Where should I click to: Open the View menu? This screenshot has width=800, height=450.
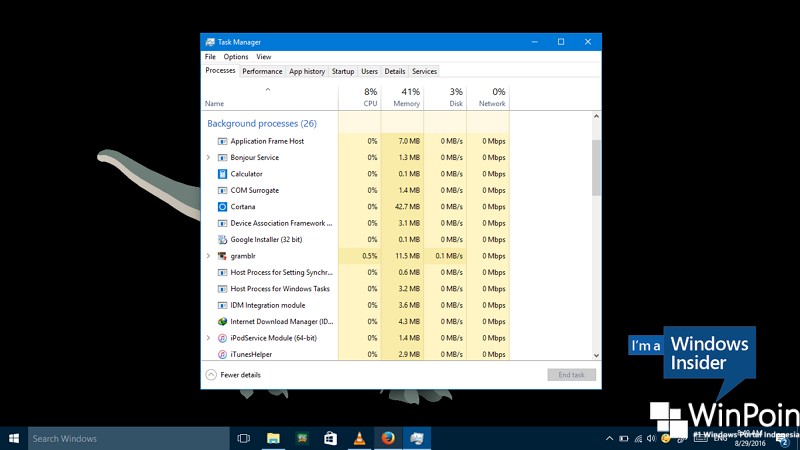pyautogui.click(x=264, y=57)
